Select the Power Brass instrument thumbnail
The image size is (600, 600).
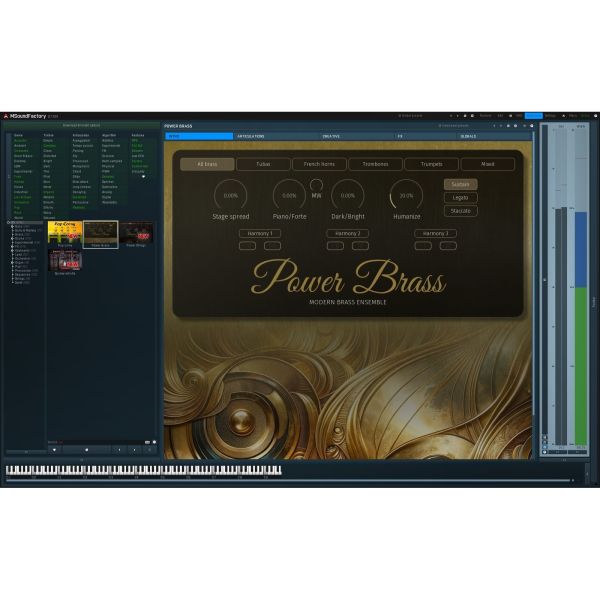(101, 234)
